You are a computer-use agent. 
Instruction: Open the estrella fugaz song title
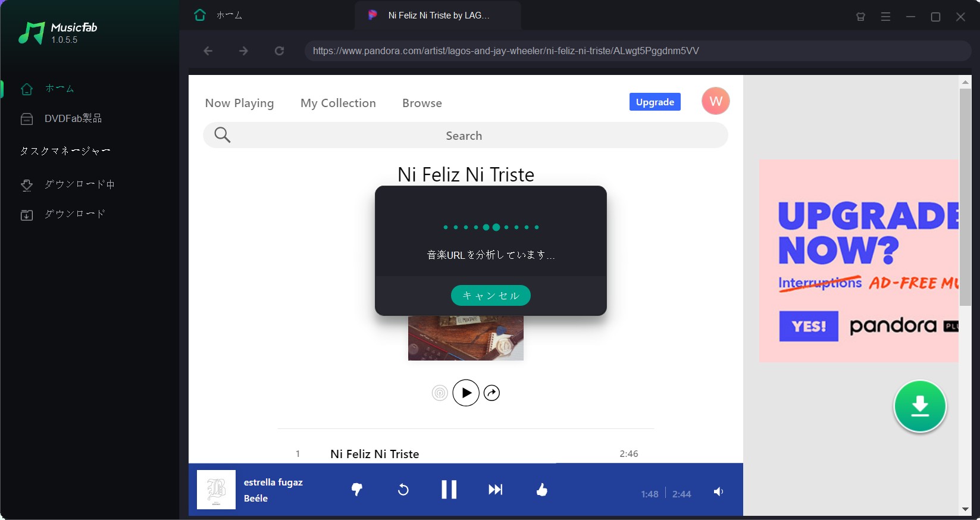coord(273,483)
